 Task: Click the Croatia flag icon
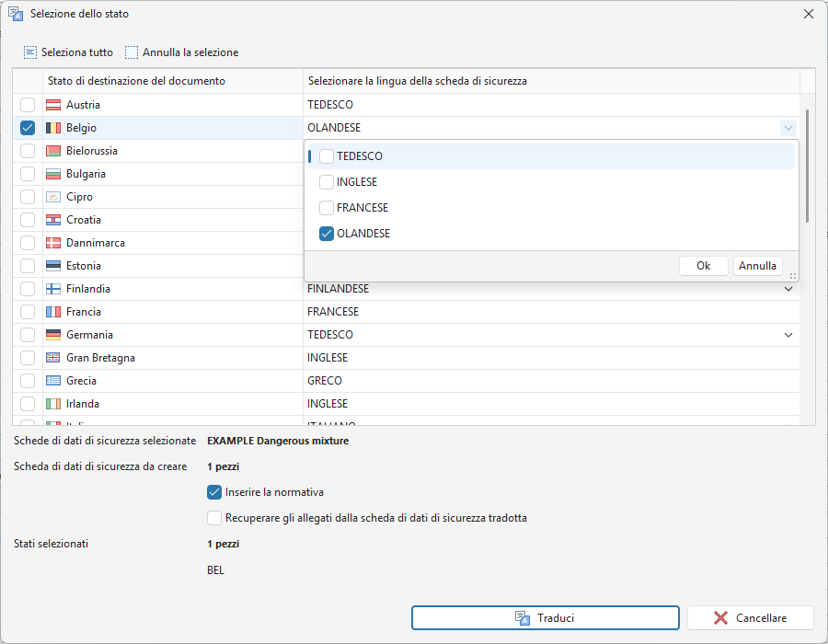coord(53,220)
